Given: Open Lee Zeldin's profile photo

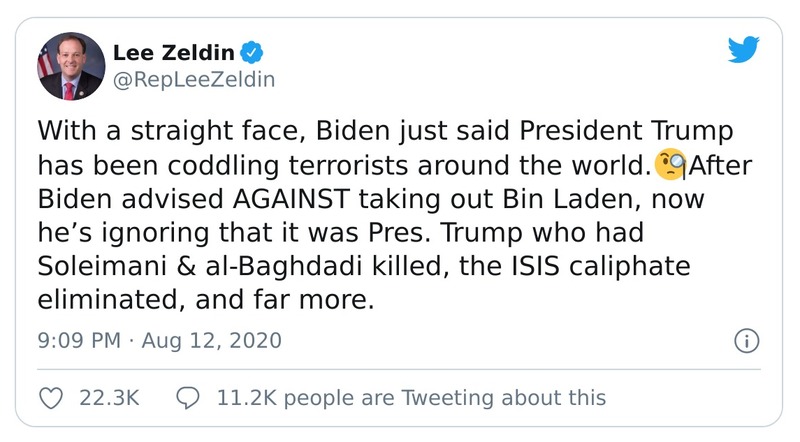Looking at the screenshot, I should [71, 66].
